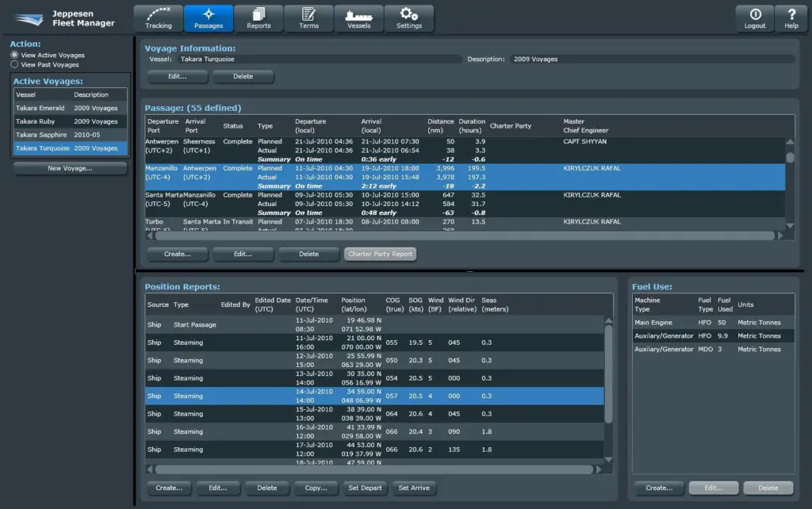This screenshot has height=509, width=812.
Task: Select 13-Jul-2010 14:00 Steaming report
Action: 374,378
